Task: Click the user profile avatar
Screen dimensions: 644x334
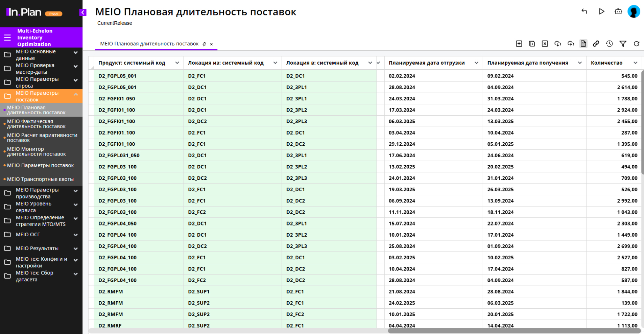Action: (x=634, y=11)
